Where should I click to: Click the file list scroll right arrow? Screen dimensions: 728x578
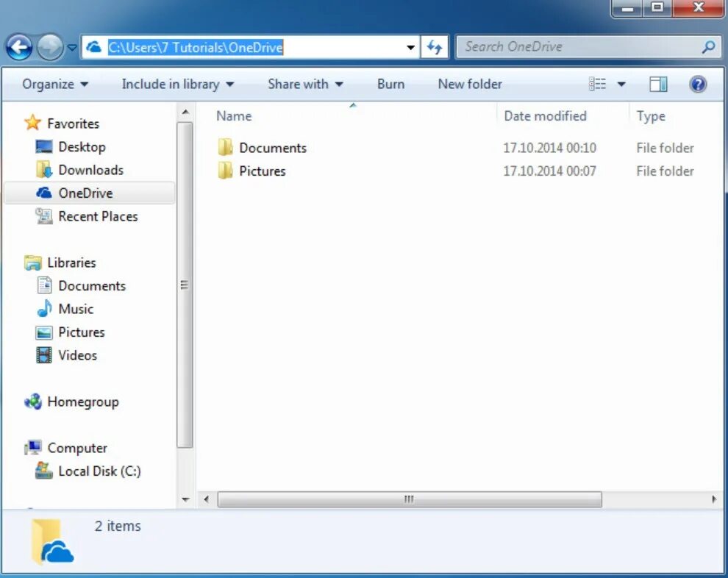713,499
